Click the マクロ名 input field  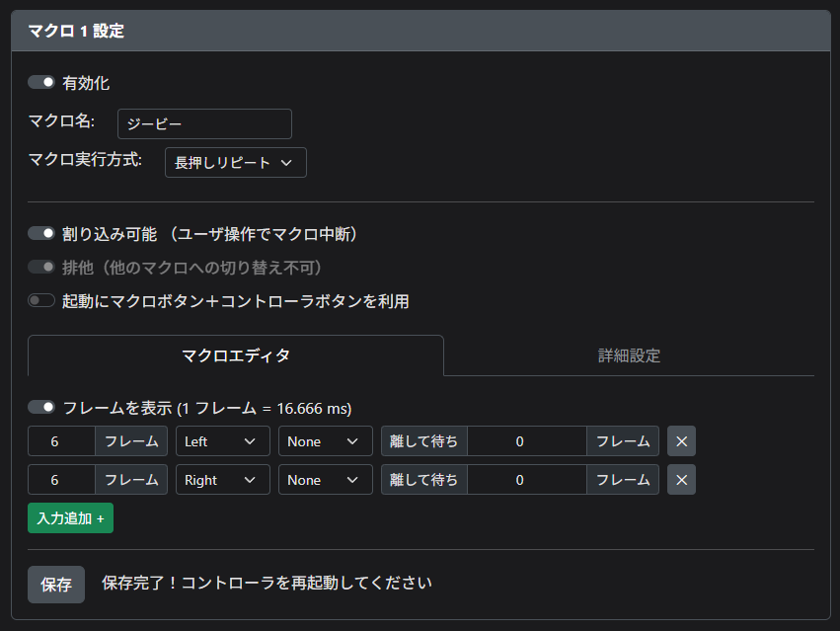[204, 123]
